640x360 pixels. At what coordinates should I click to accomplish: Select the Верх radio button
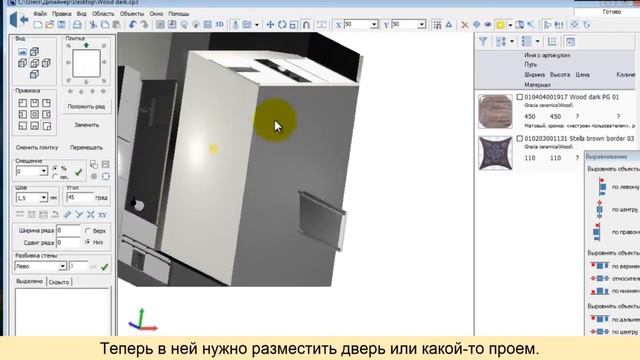pos(88,231)
